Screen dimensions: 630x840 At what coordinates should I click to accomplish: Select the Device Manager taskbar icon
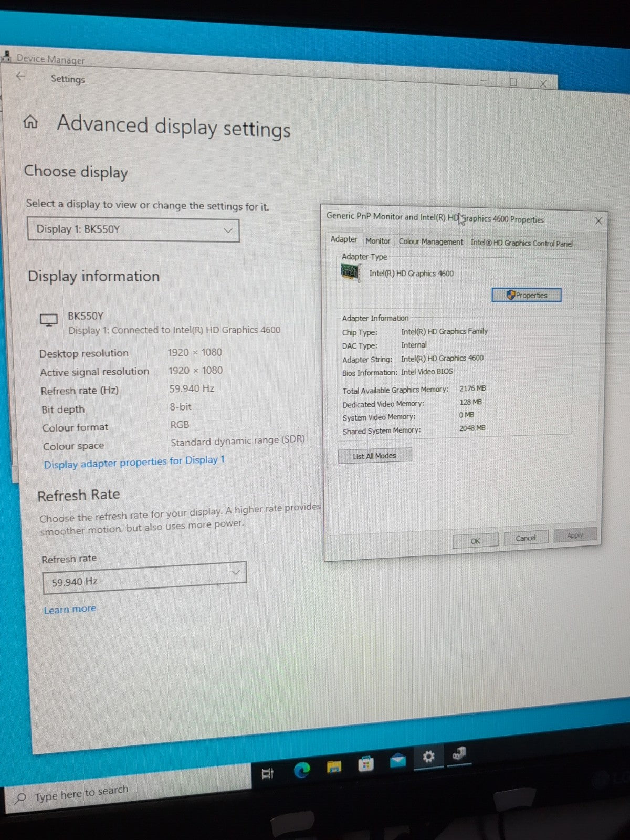(x=459, y=754)
